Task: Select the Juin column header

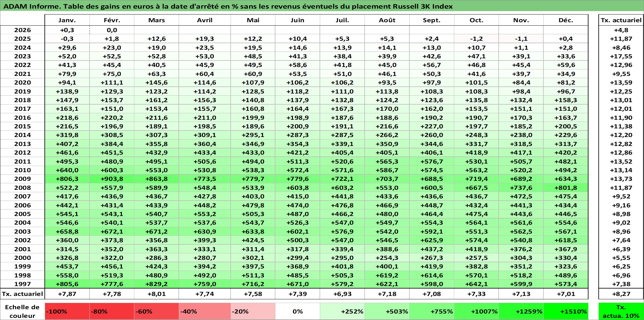Action: point(298,20)
